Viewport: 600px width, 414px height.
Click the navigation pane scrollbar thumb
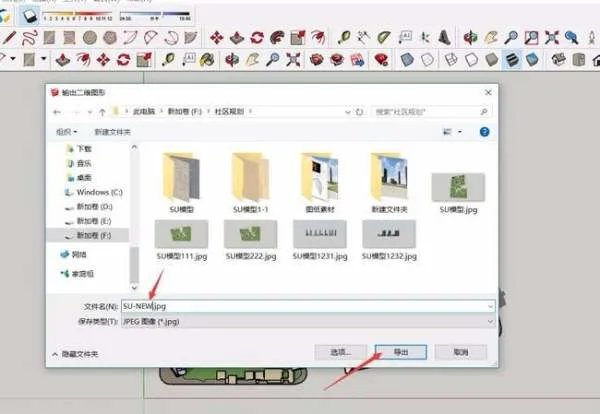134,264
